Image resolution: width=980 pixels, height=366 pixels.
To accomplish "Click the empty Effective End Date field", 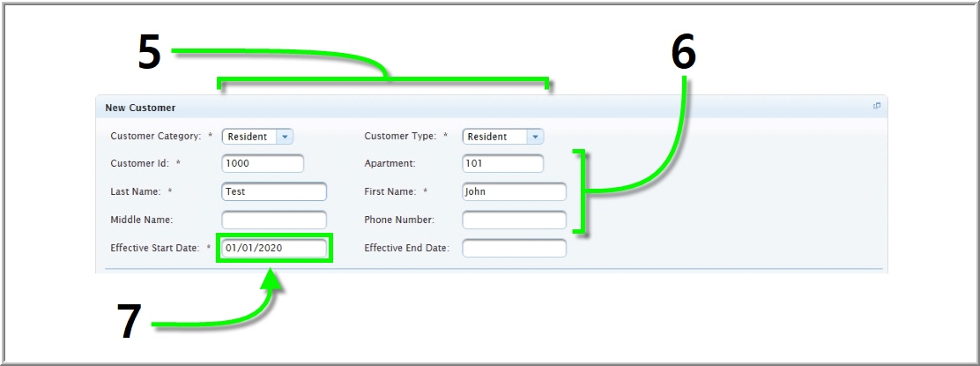I will coord(514,249).
